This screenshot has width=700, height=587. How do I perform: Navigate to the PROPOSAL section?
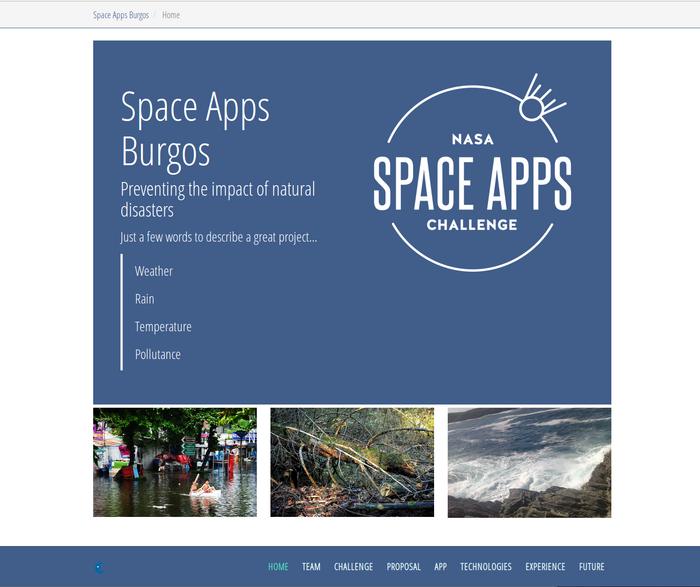(x=403, y=567)
